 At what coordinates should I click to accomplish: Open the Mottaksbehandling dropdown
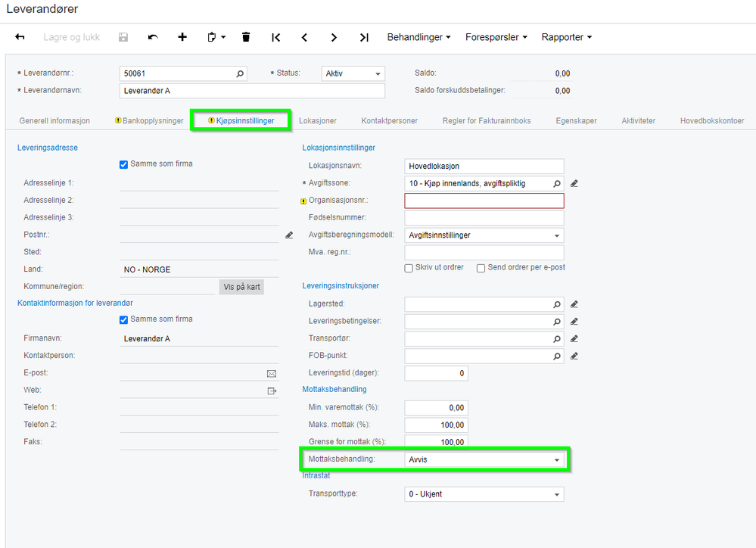pyautogui.click(x=484, y=459)
